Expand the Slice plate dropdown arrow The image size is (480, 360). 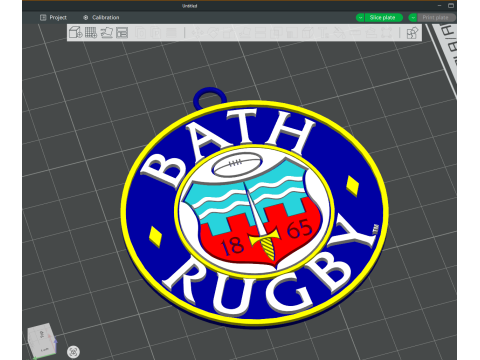tap(360, 17)
